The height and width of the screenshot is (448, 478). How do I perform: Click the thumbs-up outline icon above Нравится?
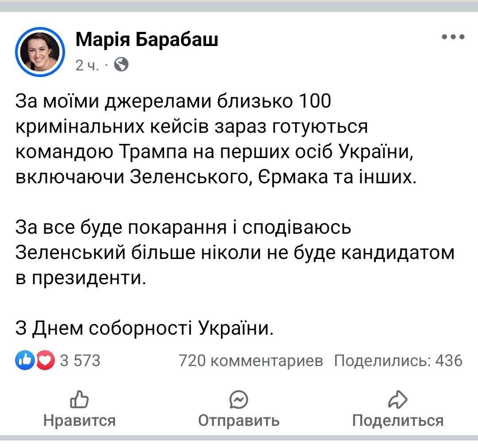pyautogui.click(x=80, y=400)
